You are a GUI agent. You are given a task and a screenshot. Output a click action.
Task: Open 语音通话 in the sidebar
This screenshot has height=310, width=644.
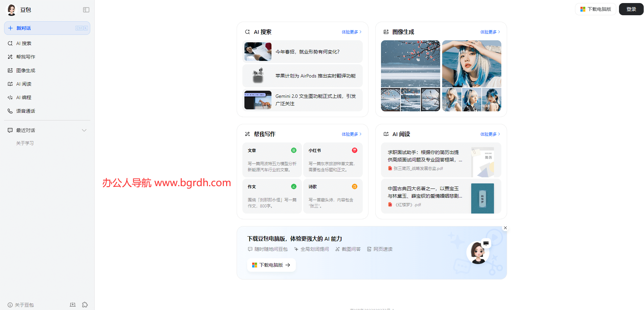(47, 111)
